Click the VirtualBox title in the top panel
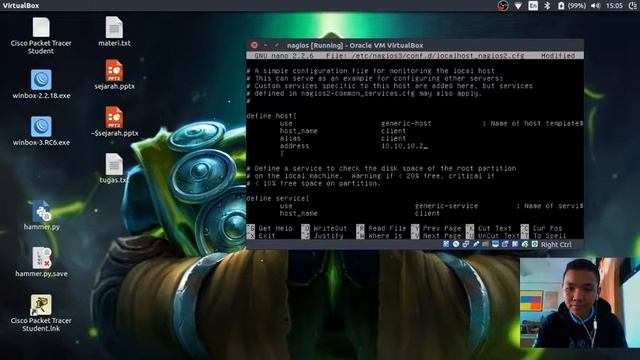Screen dimensions: 640x360 (21, 6)
